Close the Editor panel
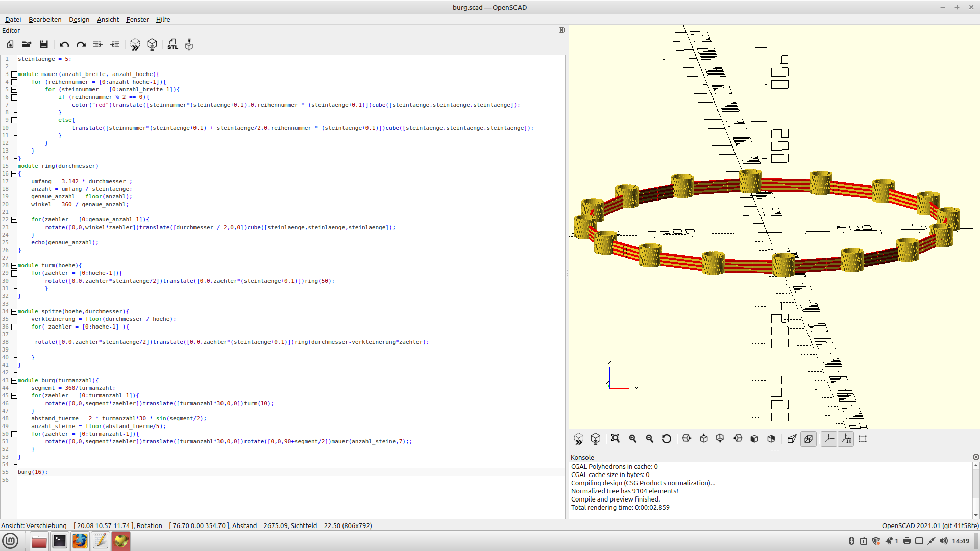The height and width of the screenshot is (551, 980). pyautogui.click(x=561, y=30)
